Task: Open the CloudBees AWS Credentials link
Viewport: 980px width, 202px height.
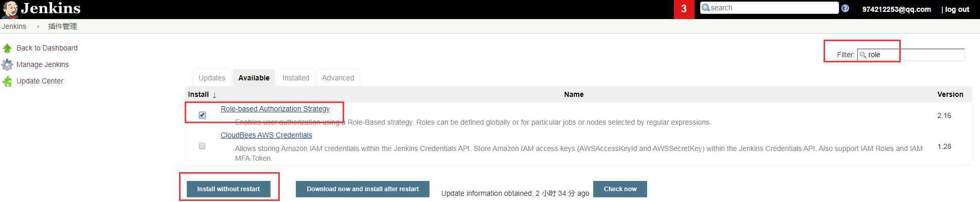Action: pyautogui.click(x=266, y=135)
